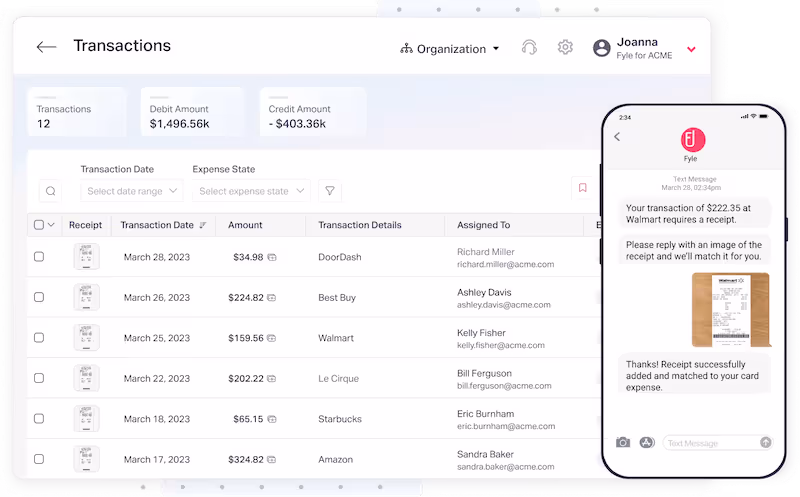Check the March 17, 2023 Amazon row

(39, 459)
